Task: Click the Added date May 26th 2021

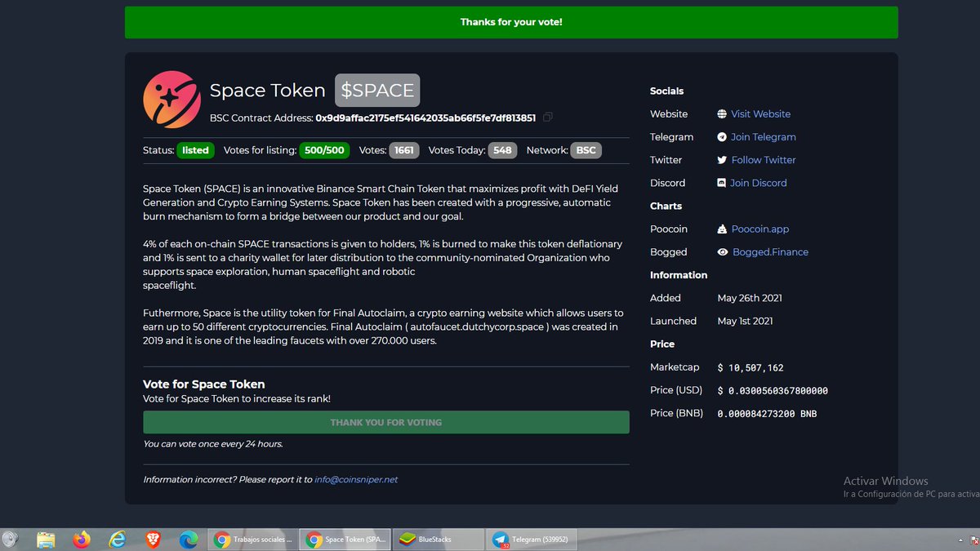Action: click(750, 298)
